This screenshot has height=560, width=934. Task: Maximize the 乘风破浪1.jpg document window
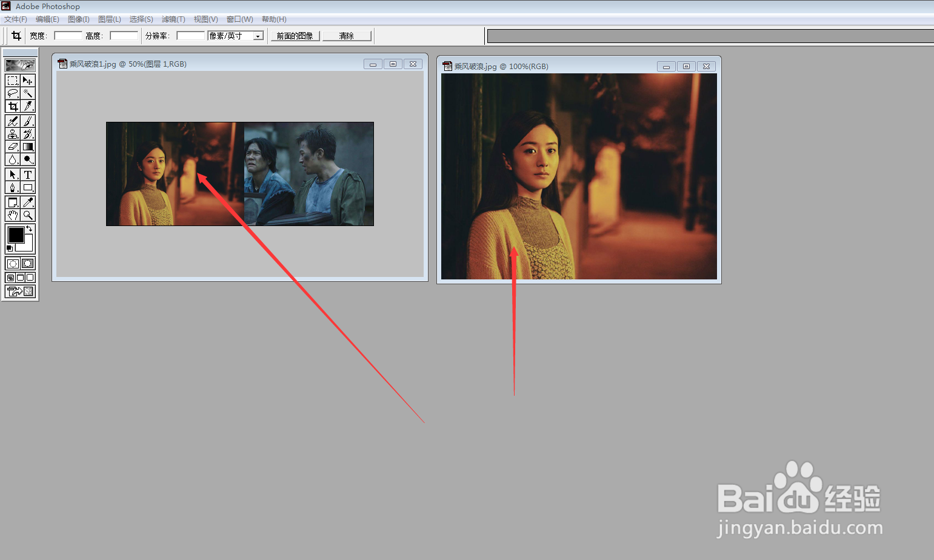coord(393,64)
